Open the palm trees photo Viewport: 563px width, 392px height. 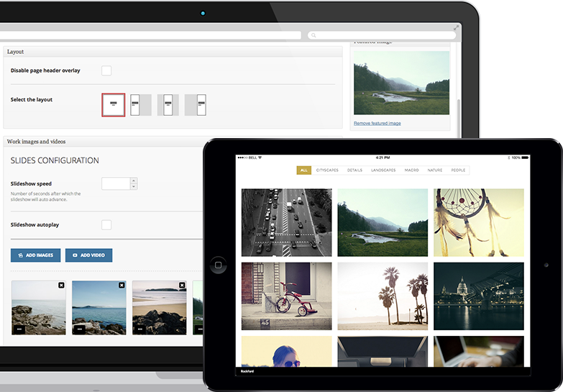383,296
